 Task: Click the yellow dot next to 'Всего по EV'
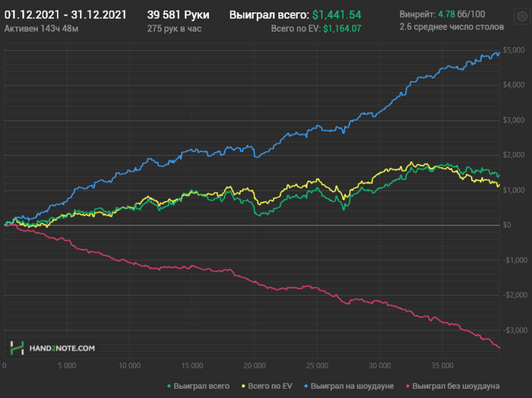tap(243, 386)
